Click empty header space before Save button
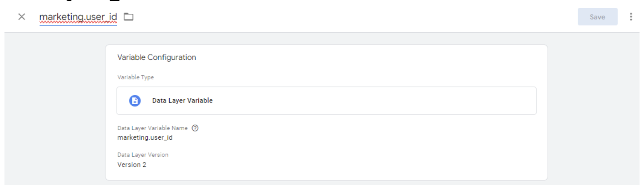 coord(366,17)
